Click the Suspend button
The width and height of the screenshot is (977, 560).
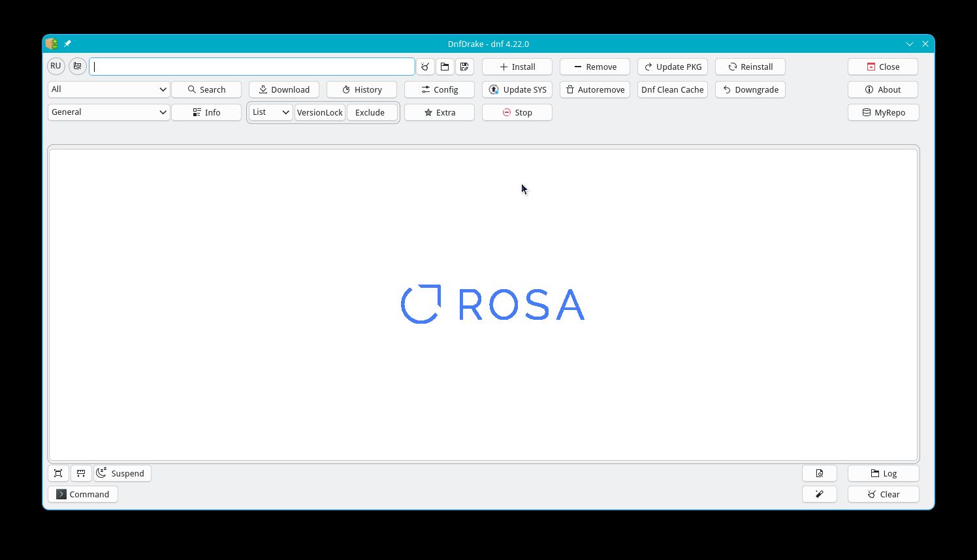coord(123,473)
